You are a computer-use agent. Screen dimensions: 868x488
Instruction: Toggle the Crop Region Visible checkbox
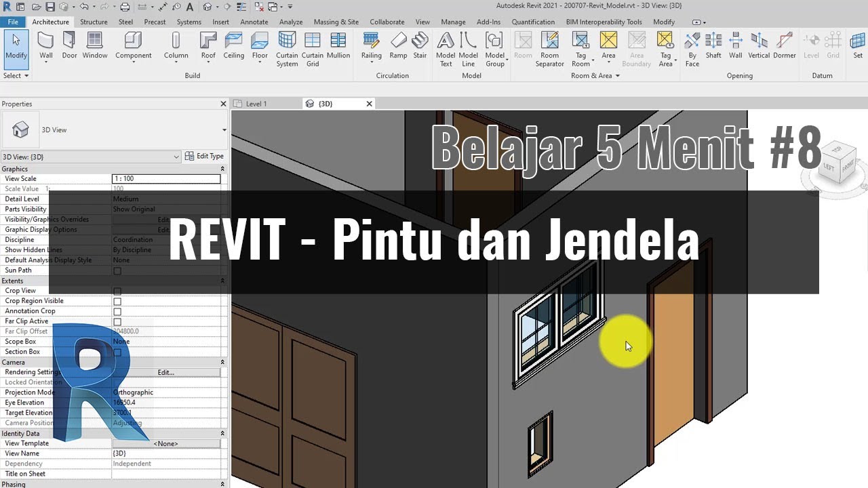pos(117,301)
